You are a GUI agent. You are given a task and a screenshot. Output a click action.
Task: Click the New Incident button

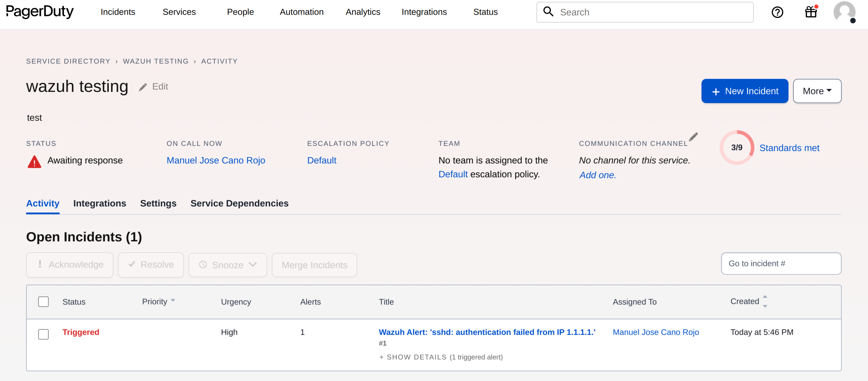745,91
